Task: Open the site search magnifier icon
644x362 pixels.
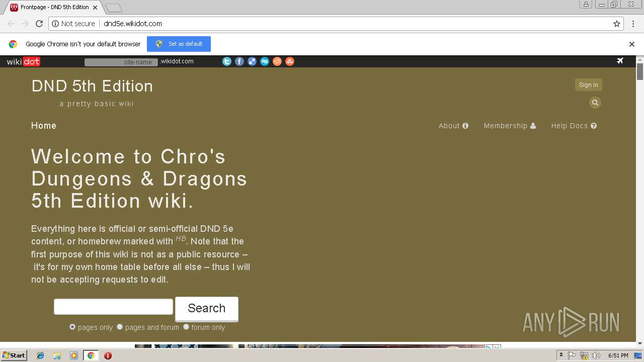Action: (595, 103)
